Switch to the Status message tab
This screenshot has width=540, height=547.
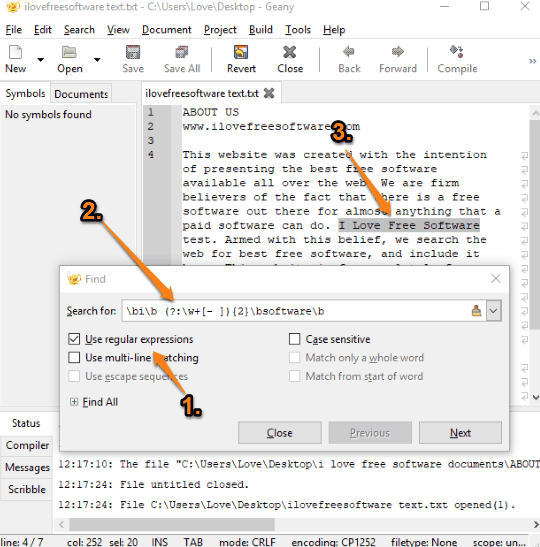point(26,423)
